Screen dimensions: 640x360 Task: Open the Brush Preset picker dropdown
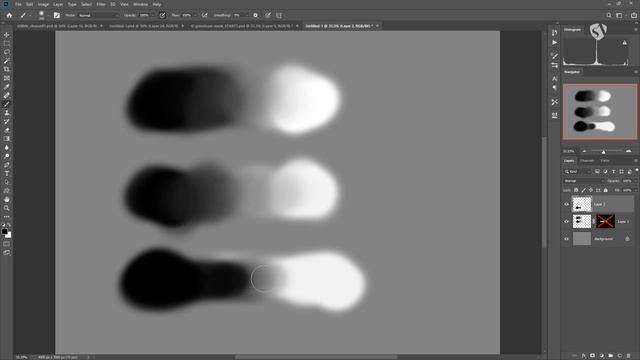48,16
